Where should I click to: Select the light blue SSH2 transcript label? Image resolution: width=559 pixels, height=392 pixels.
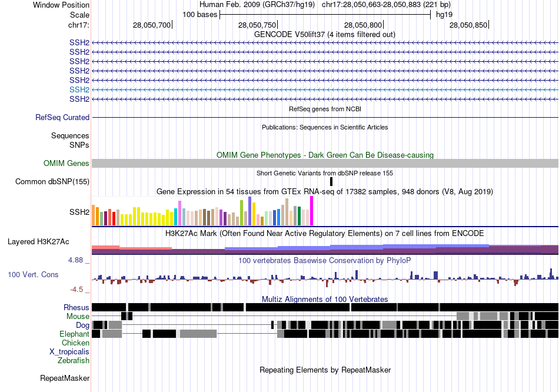(x=79, y=89)
